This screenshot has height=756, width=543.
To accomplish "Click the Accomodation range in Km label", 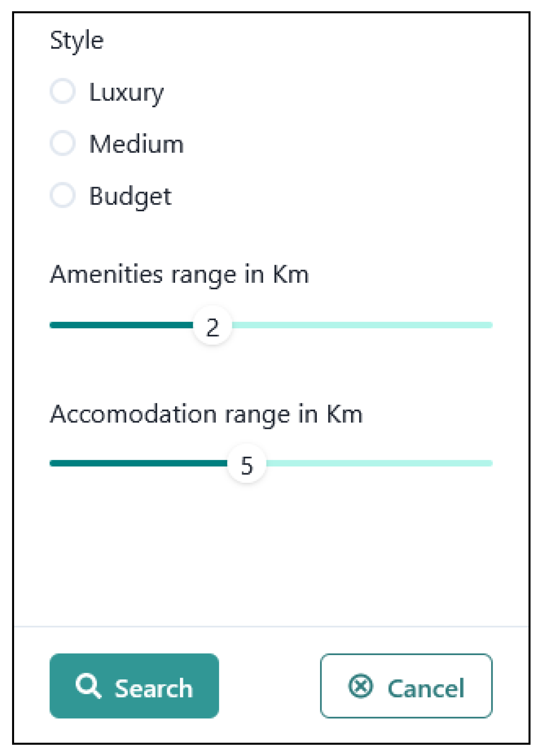I will (x=206, y=414).
